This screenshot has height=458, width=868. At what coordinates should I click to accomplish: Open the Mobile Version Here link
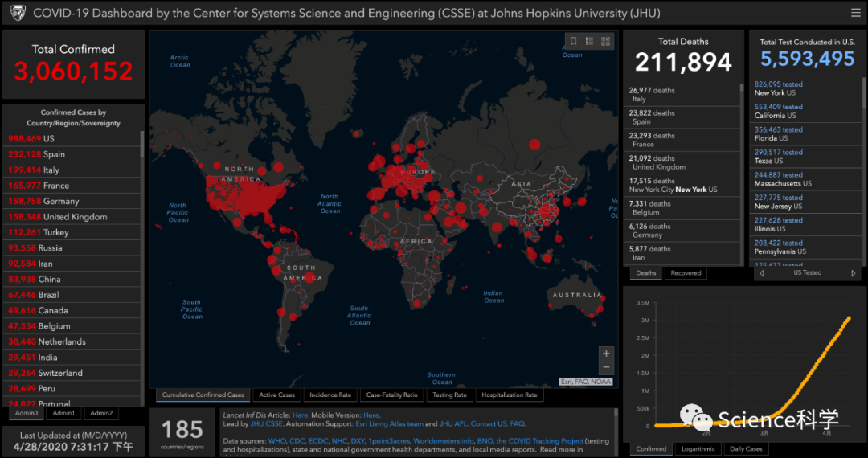pyautogui.click(x=371, y=415)
